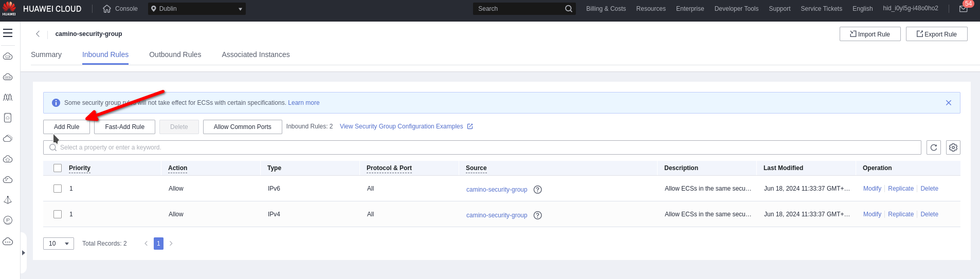
Task: Open table settings gear icon
Action: [x=953, y=147]
